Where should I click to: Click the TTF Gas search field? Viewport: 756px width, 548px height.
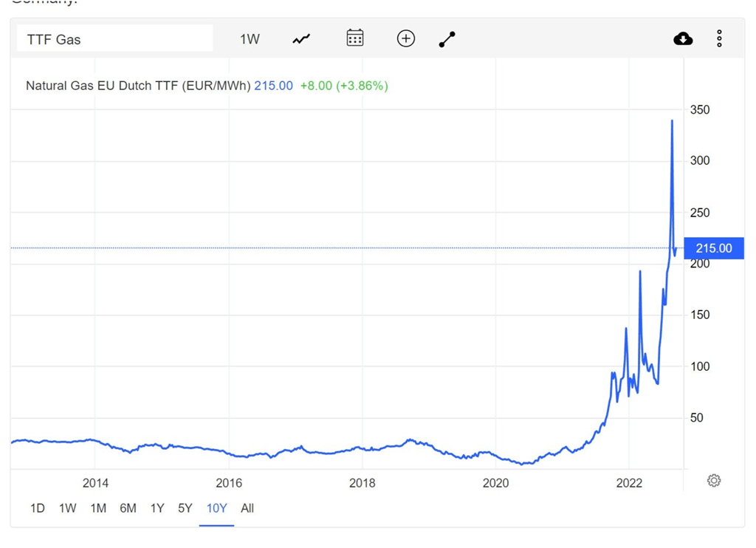[114, 38]
